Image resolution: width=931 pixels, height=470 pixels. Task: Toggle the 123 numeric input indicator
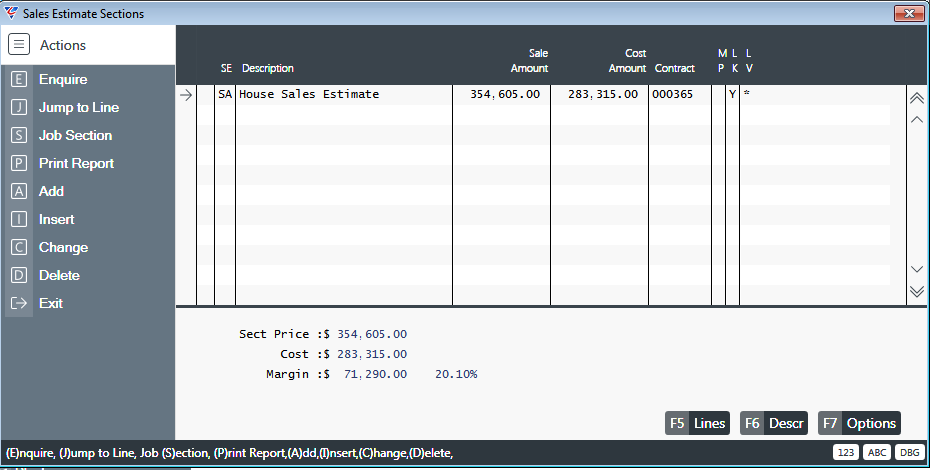pyautogui.click(x=846, y=452)
